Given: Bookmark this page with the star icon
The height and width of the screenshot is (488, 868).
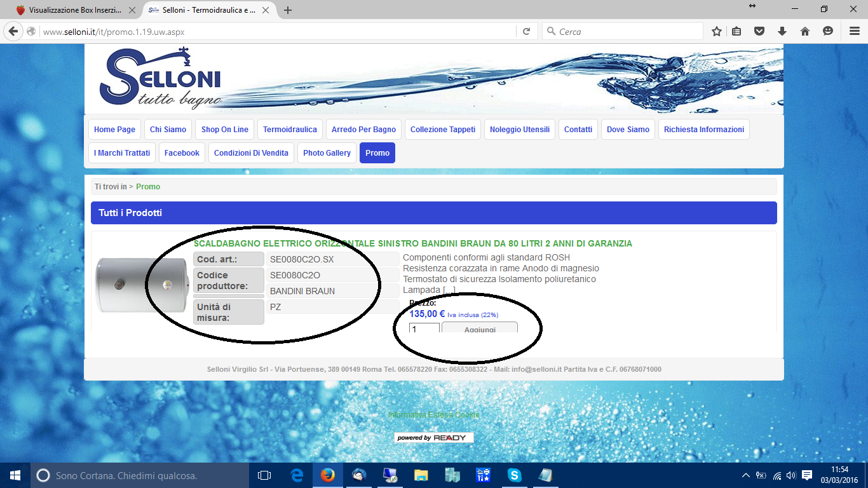Looking at the screenshot, I should click(717, 31).
